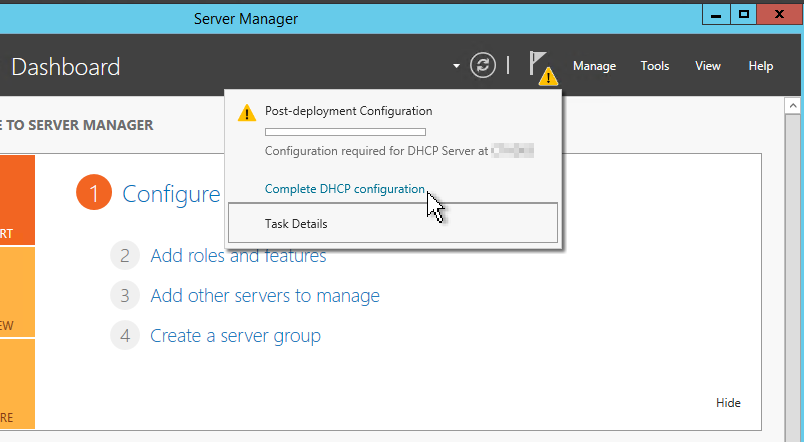
Task: Click the Configure link in step one
Action: 171,194
